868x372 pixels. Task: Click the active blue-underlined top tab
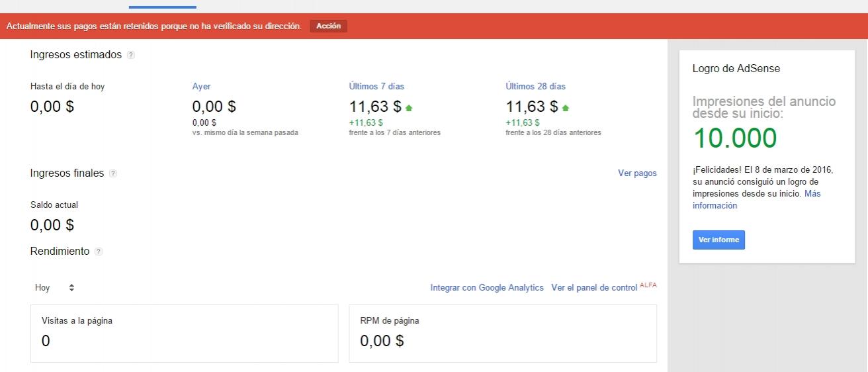163,4
